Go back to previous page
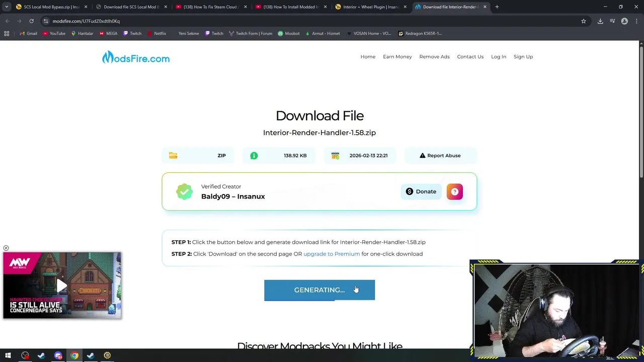The width and height of the screenshot is (644, 362). tap(7, 21)
